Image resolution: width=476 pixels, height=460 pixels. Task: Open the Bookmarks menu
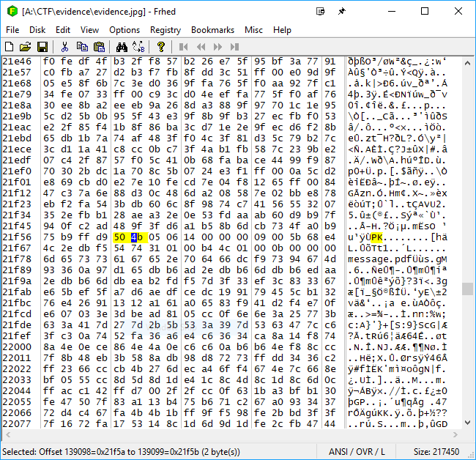click(x=212, y=30)
